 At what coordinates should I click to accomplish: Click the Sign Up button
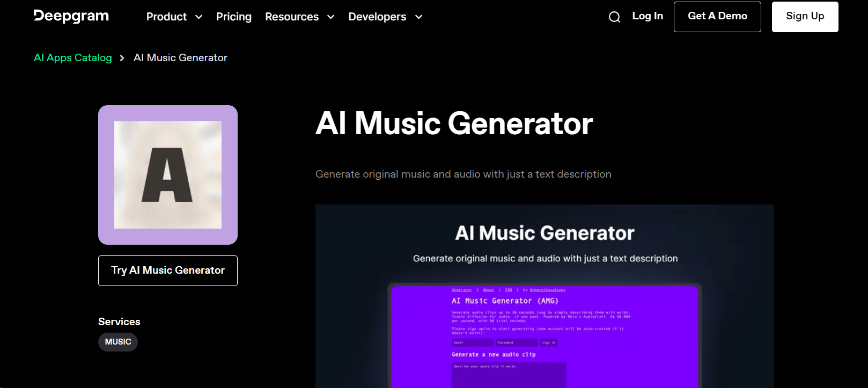click(805, 17)
